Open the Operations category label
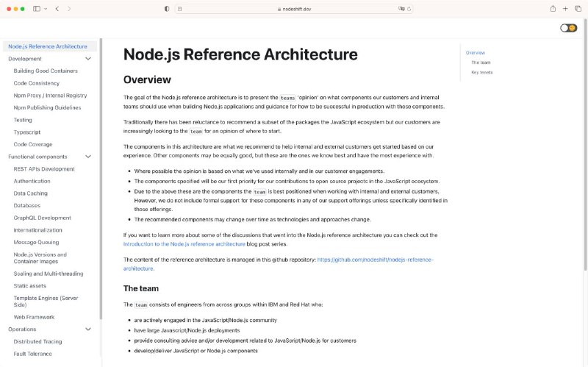 click(x=22, y=329)
